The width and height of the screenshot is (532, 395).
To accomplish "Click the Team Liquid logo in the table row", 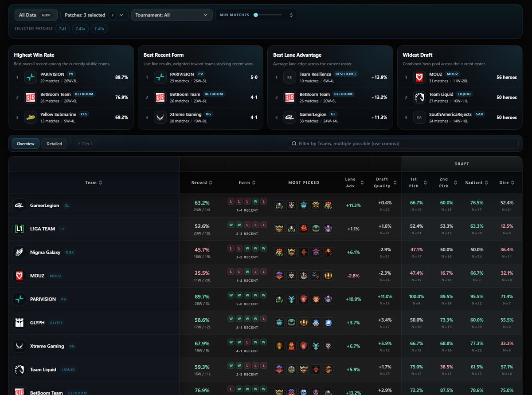I will coord(19,370).
